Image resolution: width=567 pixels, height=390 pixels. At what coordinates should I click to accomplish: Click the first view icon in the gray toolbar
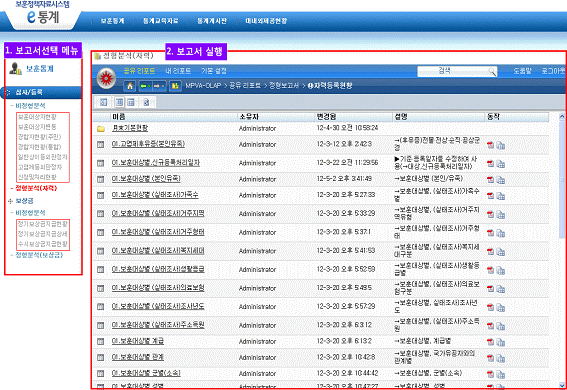[103, 103]
